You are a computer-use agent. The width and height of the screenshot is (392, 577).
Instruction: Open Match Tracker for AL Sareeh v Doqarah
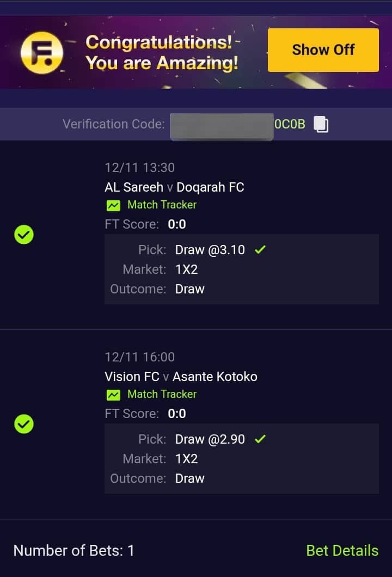tap(151, 205)
